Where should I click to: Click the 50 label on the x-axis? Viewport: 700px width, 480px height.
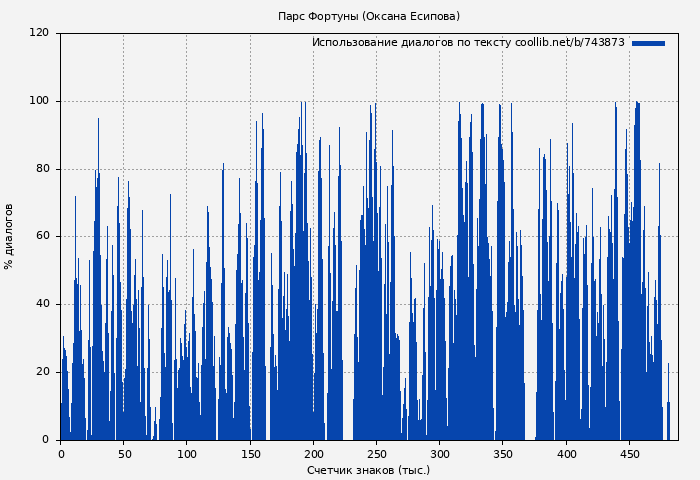click(124, 454)
